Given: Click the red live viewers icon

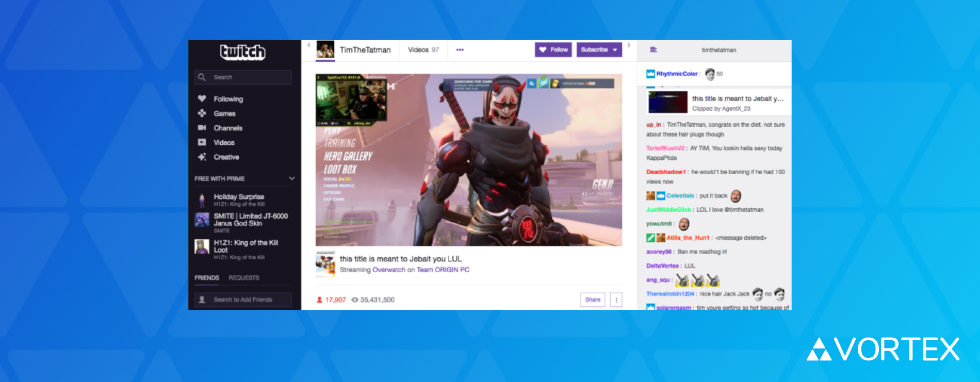Looking at the screenshot, I should click(319, 300).
